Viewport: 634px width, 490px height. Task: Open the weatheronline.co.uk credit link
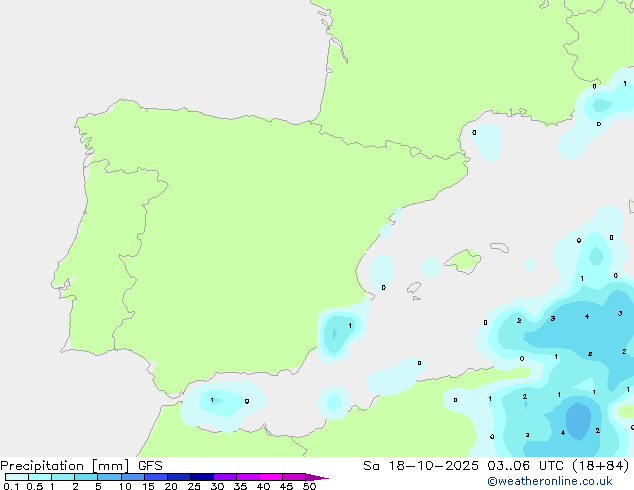point(550,481)
